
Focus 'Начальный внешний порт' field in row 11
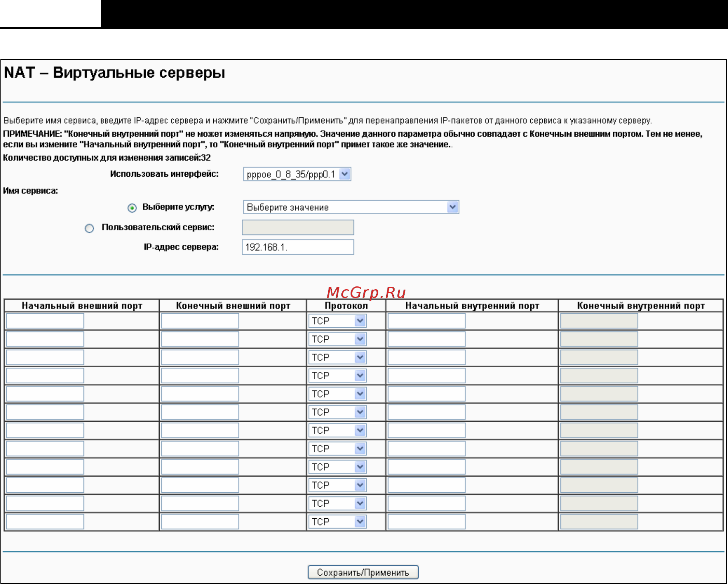point(45,503)
